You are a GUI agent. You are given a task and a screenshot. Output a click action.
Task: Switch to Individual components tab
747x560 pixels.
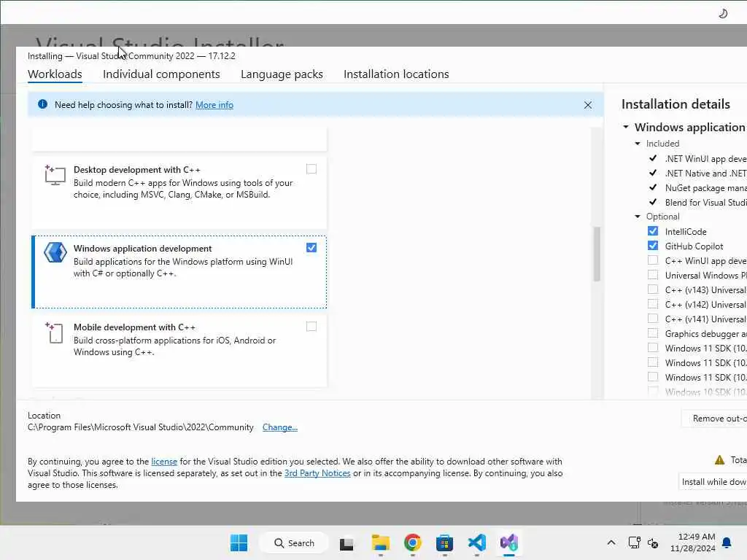pos(161,74)
